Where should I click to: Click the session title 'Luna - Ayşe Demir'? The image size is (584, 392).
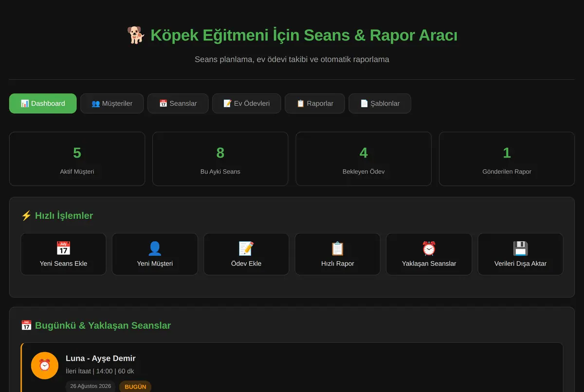click(x=101, y=358)
